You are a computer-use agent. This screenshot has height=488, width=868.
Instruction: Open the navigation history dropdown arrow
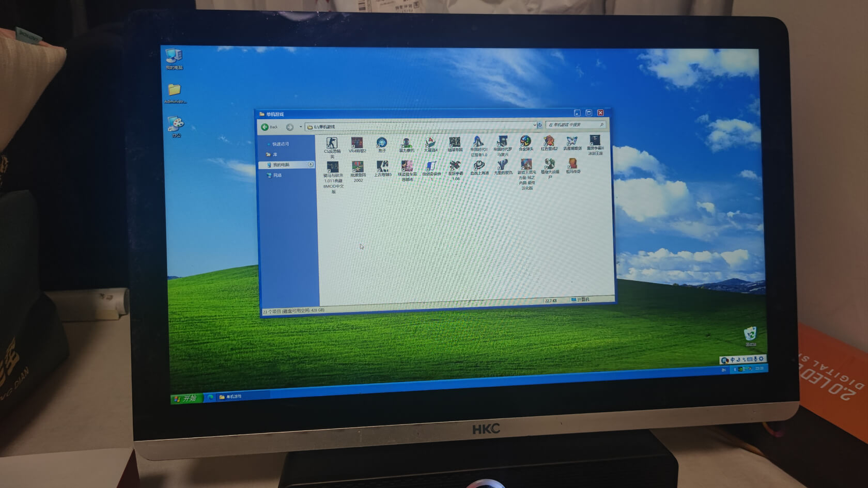tap(301, 127)
